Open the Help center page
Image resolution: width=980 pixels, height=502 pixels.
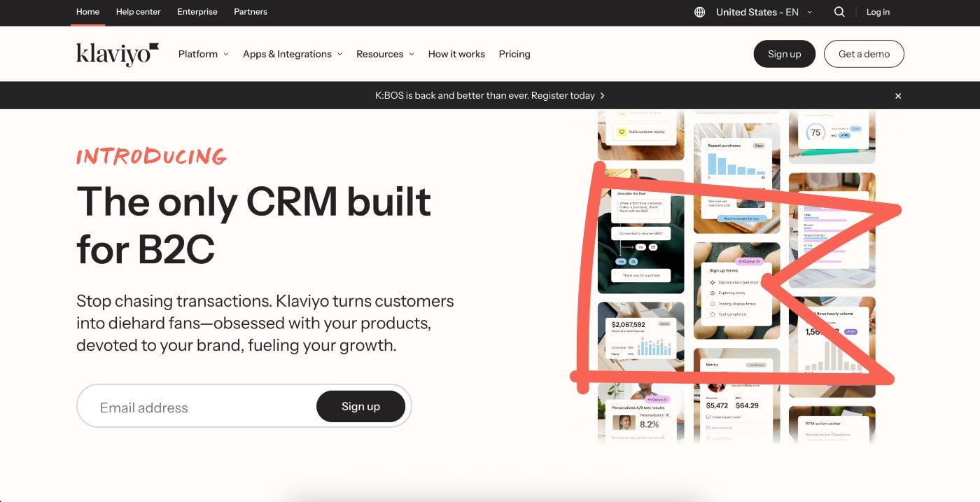pyautogui.click(x=138, y=12)
